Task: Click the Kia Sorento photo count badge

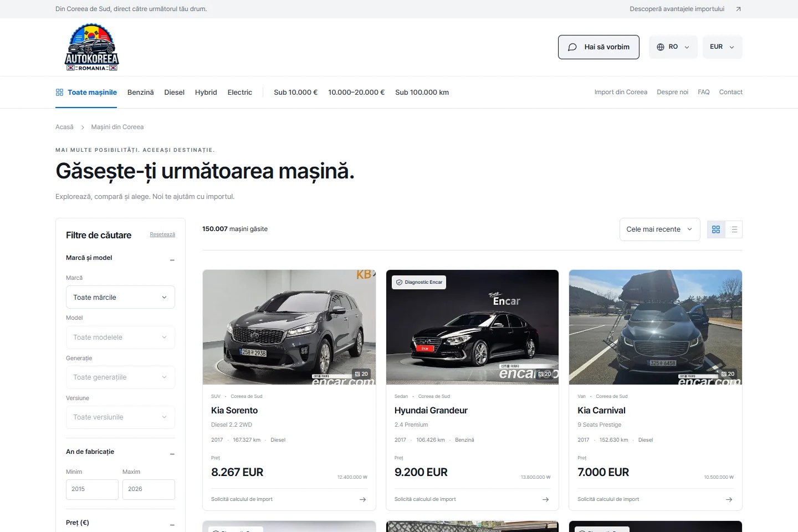Action: [361, 374]
